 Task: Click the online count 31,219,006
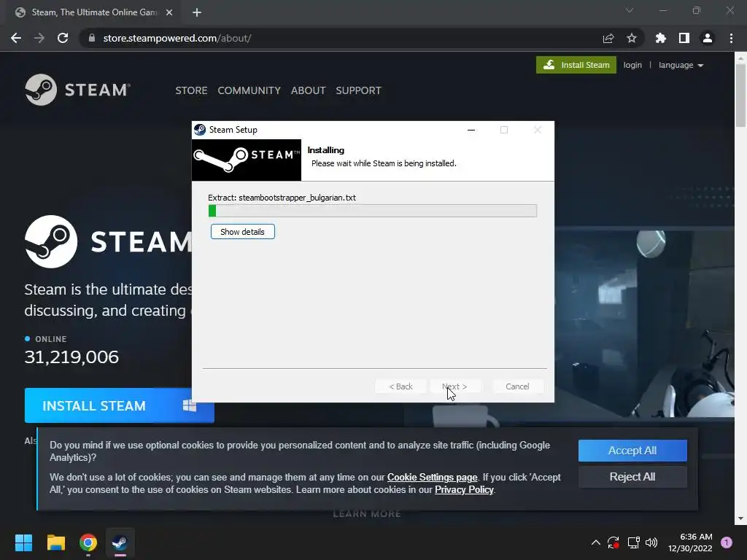(71, 357)
